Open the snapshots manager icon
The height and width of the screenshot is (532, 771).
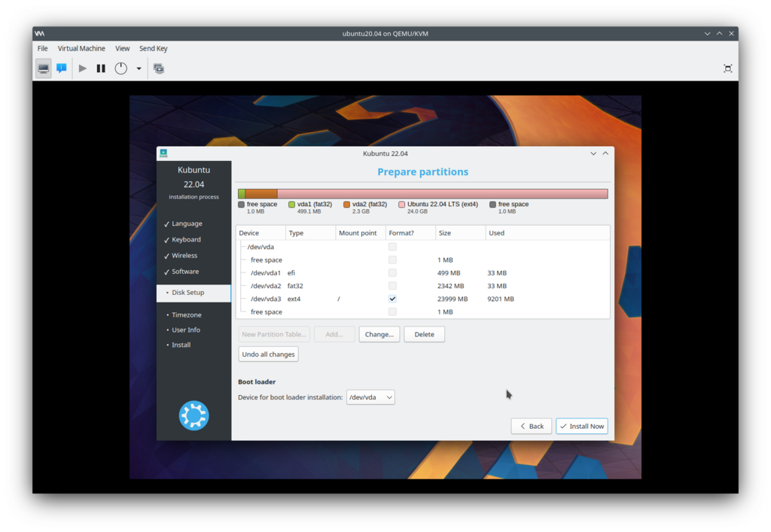click(x=158, y=68)
